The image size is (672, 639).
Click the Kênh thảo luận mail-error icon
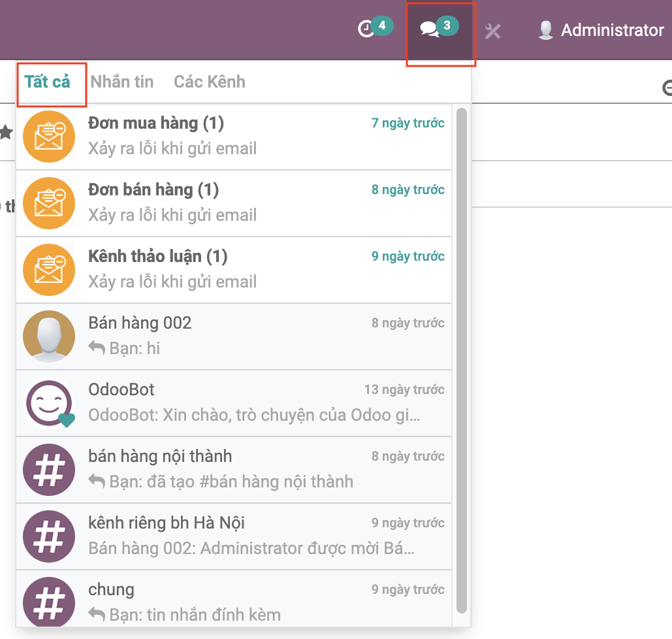[49, 269]
